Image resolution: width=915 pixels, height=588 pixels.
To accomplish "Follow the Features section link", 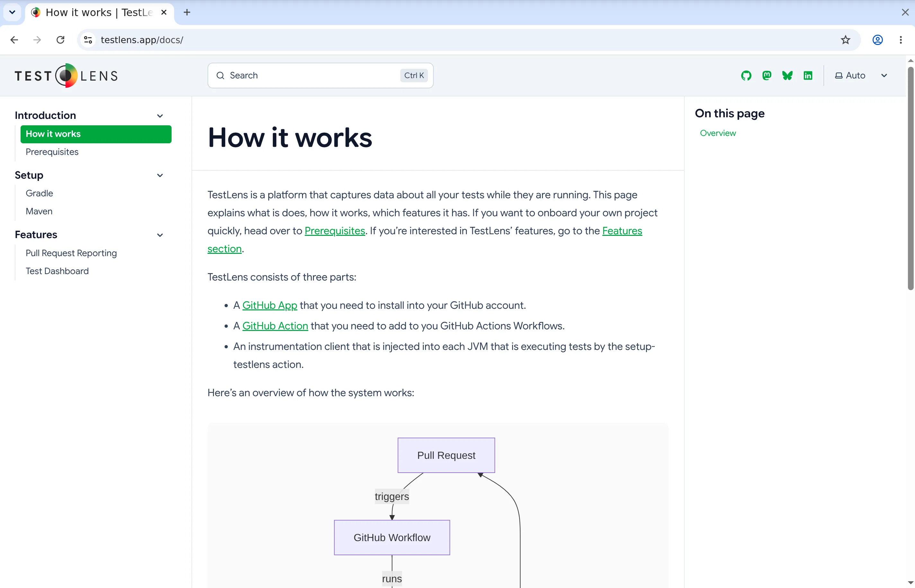I will (x=622, y=231).
